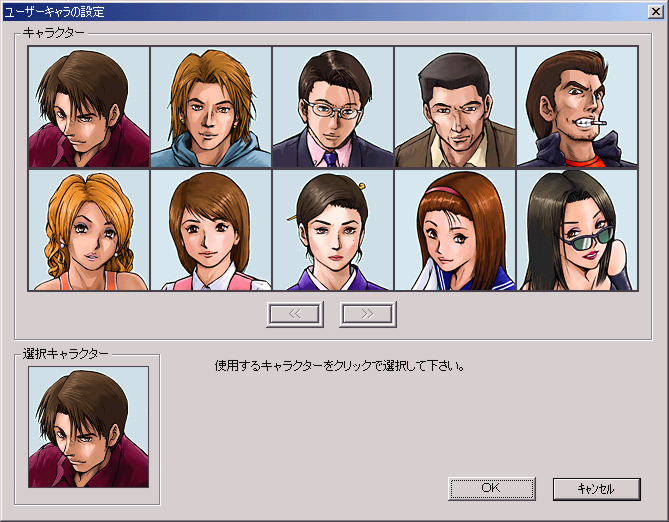This screenshot has width=669, height=522.
Task: Pick the short brown-haired woman in pink vest
Action: pos(211,230)
